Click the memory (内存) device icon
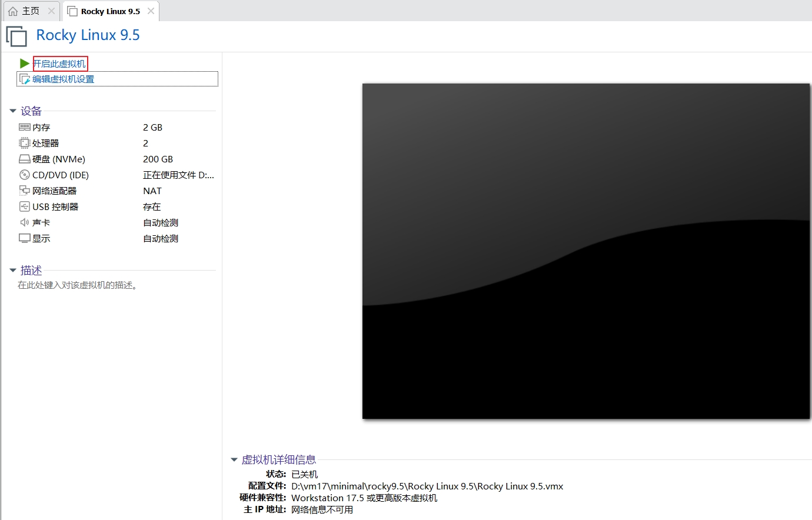 25,127
